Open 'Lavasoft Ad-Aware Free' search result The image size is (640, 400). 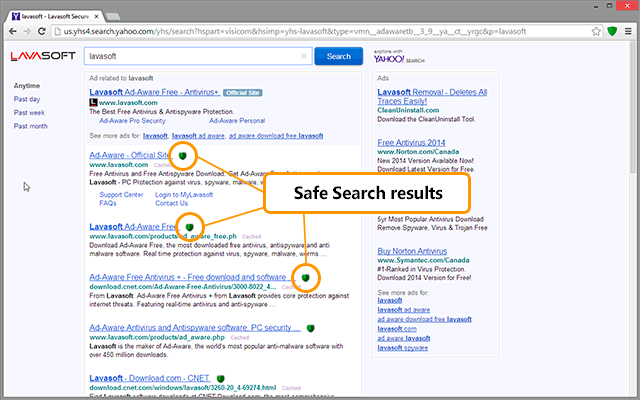(134, 227)
